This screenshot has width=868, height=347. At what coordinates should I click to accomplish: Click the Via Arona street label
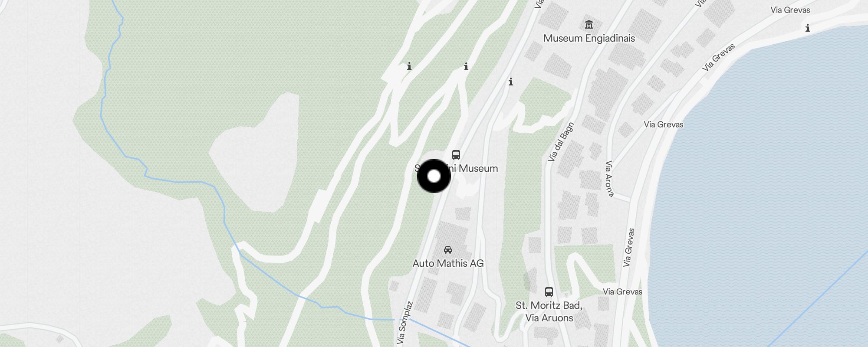click(609, 179)
